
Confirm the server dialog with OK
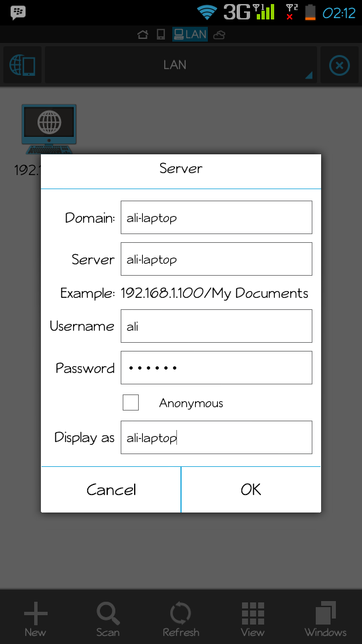pyautogui.click(x=251, y=490)
